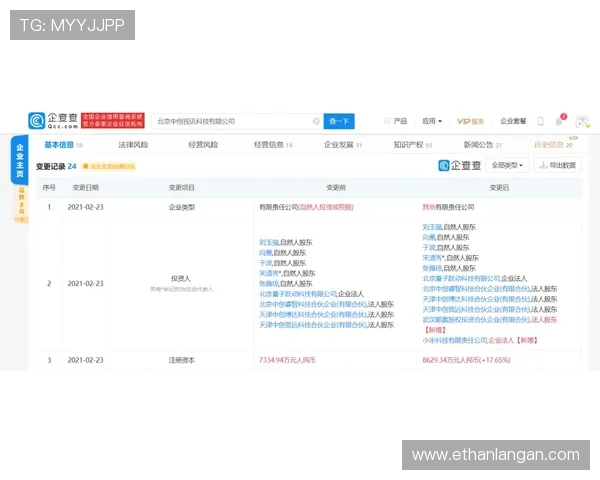Open notifications via the bell icon
The width and height of the screenshot is (600, 480).
pos(559,121)
